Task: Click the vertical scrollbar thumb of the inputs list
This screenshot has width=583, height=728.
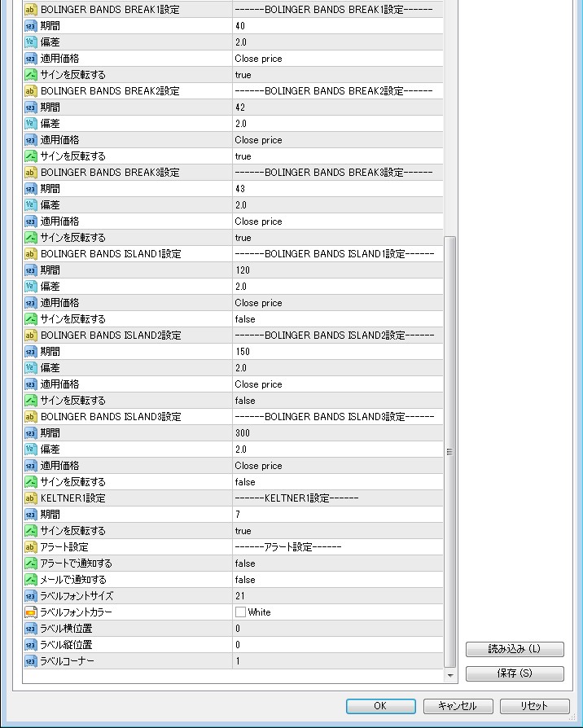Action: 449,452
